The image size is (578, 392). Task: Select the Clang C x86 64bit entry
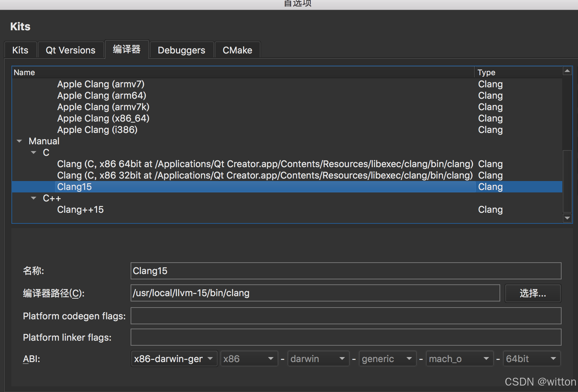coord(265,164)
